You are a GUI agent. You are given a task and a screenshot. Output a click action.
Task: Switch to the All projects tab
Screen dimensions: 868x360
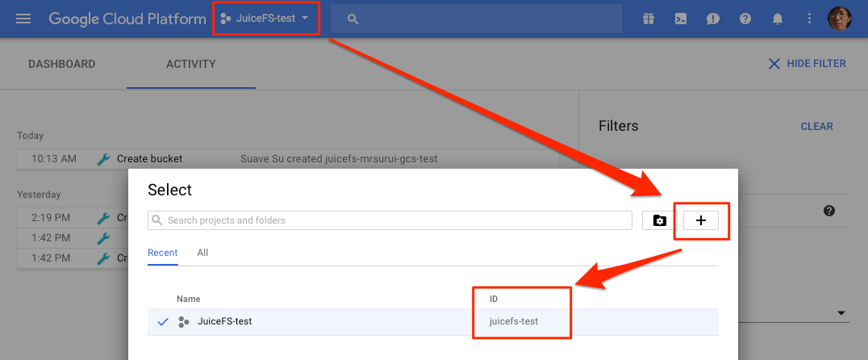coord(202,253)
